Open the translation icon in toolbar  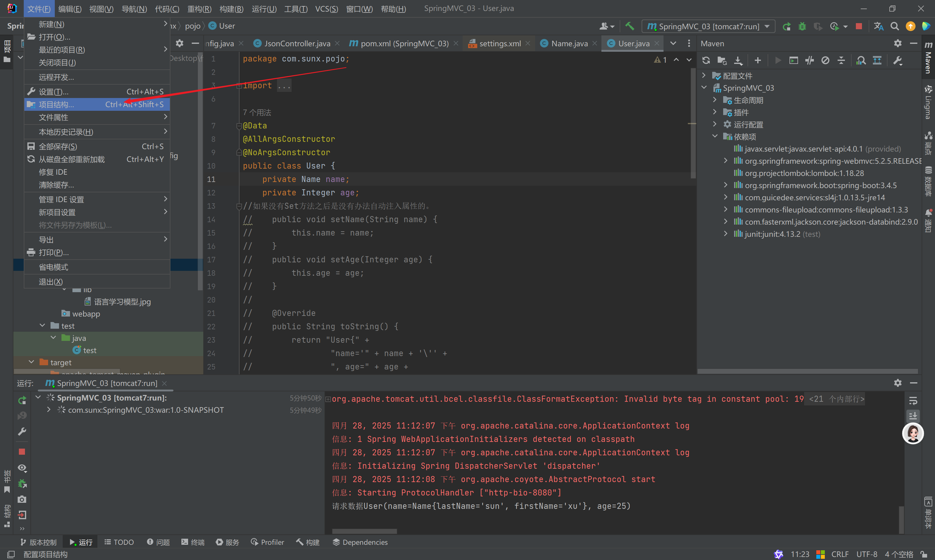point(878,26)
